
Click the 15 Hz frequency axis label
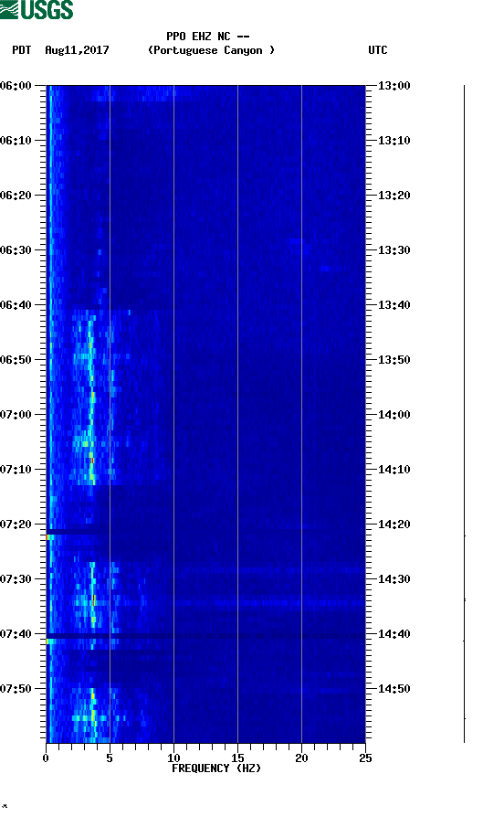tap(237, 758)
